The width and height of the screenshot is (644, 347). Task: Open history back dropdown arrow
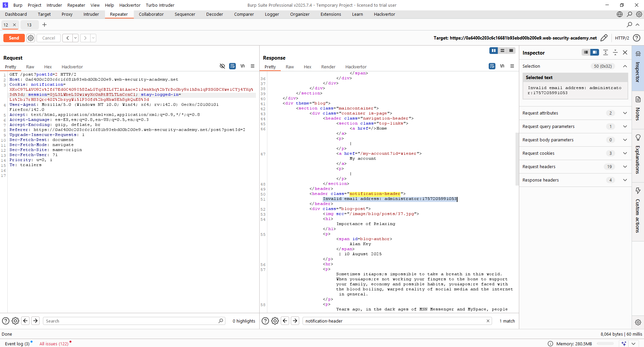[75, 38]
